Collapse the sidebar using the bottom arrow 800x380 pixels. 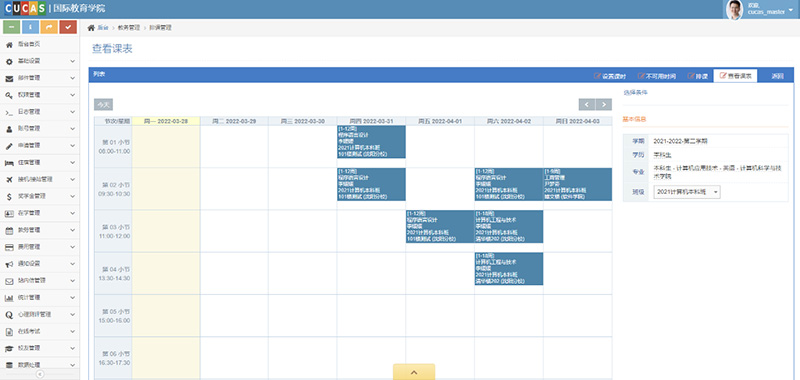40,374
